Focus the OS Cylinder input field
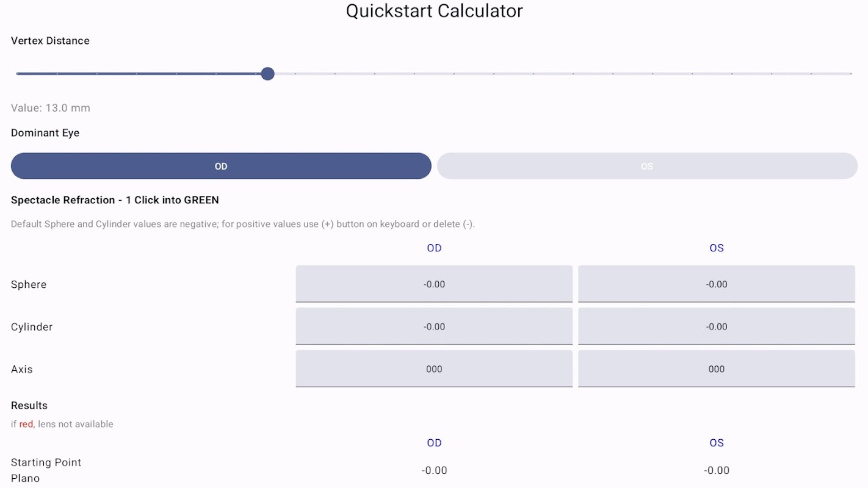The image size is (868, 488). (x=716, y=326)
